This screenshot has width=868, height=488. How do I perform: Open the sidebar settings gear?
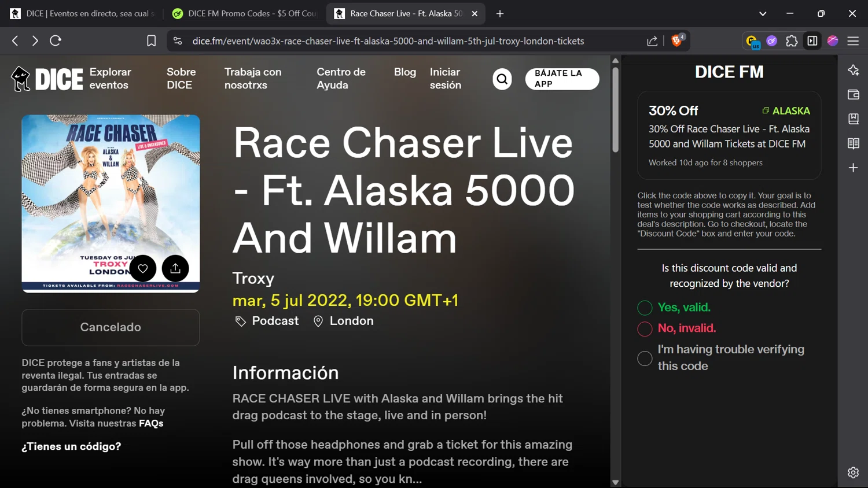(x=853, y=472)
